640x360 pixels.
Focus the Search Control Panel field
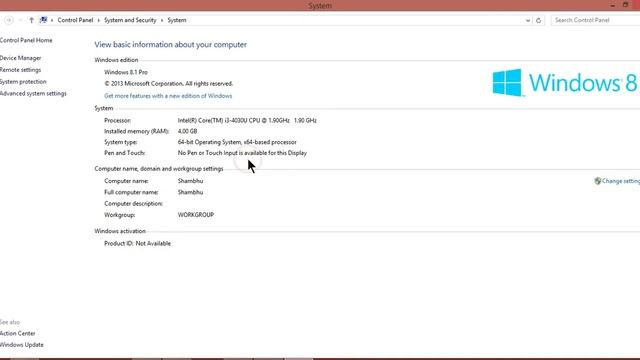[596, 20]
